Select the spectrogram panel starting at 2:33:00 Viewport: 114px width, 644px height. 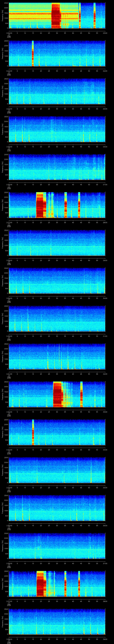(57, 432)
